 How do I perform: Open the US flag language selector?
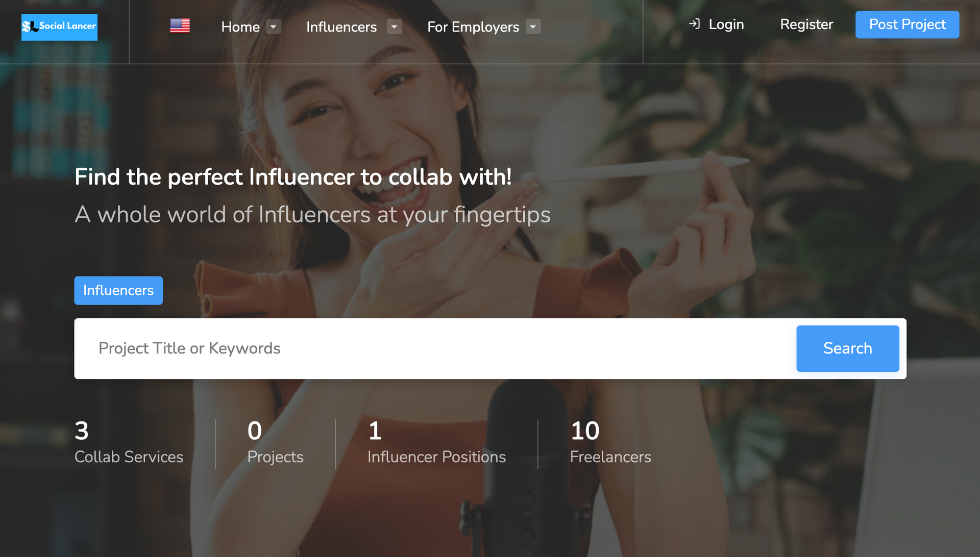point(180,26)
